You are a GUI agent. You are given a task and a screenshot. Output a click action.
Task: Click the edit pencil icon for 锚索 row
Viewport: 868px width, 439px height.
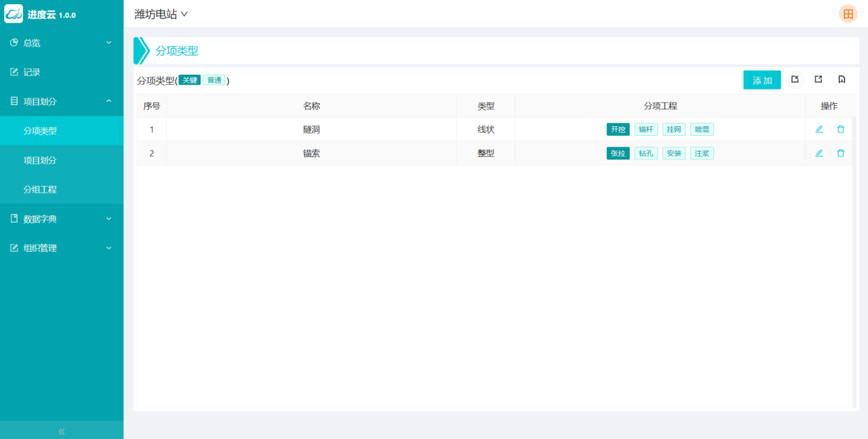click(818, 153)
